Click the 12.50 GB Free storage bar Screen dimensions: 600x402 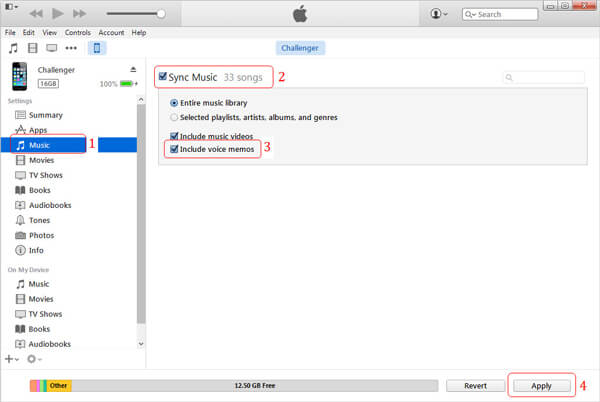(255, 386)
